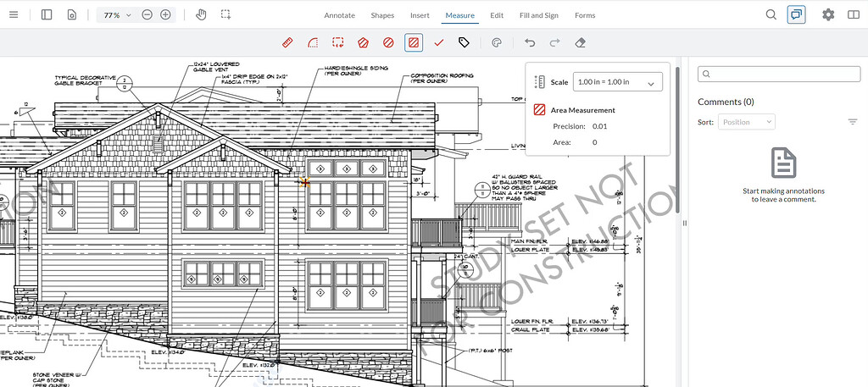Image resolution: width=868 pixels, height=387 pixels.
Task: Click the zoom in plus button
Action: (165, 14)
